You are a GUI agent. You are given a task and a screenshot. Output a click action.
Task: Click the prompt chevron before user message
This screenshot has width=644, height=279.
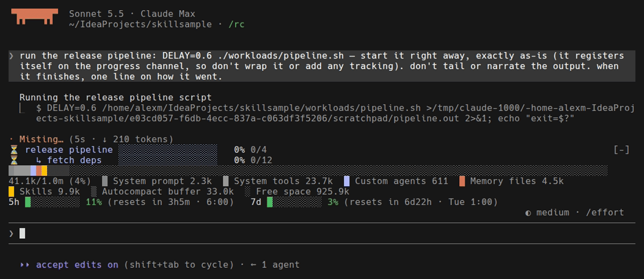coord(11,56)
